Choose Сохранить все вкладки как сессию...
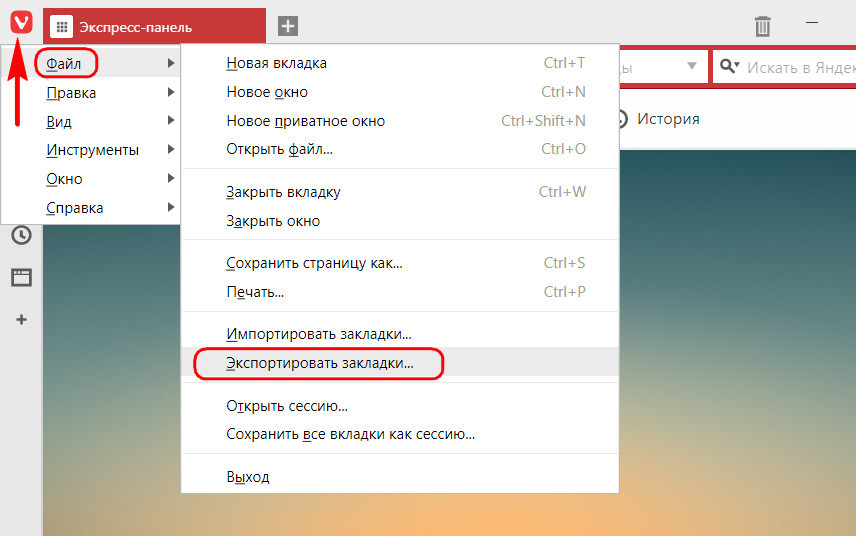 tap(400, 434)
